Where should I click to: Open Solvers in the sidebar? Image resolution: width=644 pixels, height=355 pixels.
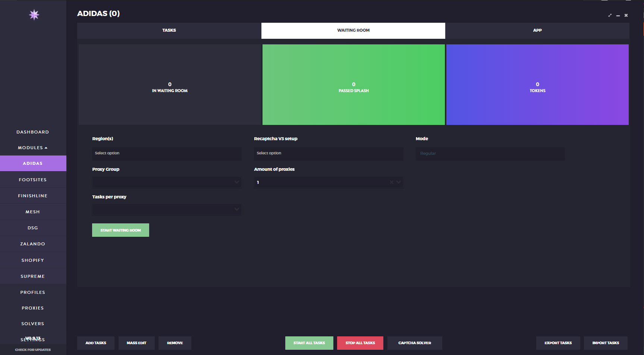pyautogui.click(x=33, y=324)
